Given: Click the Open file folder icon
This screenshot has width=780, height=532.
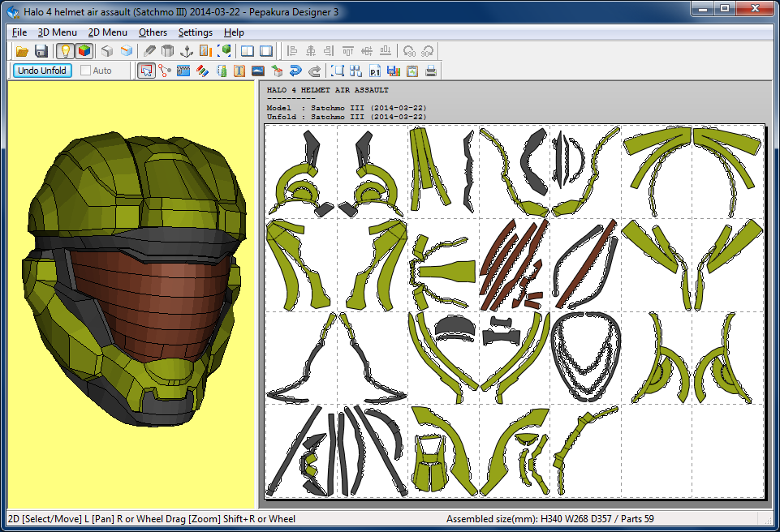Looking at the screenshot, I should tap(23, 51).
